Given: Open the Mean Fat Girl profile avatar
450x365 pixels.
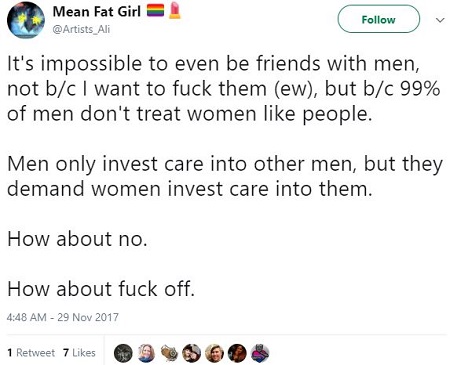Looking at the screenshot, I should point(26,20).
